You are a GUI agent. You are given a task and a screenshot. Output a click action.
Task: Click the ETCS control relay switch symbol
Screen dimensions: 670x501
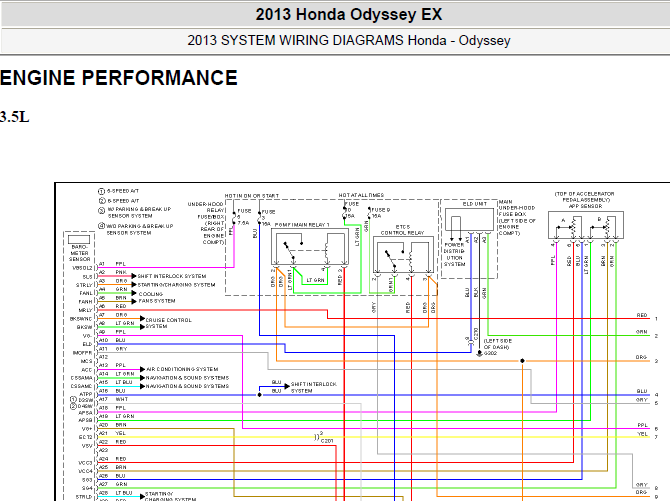point(390,259)
